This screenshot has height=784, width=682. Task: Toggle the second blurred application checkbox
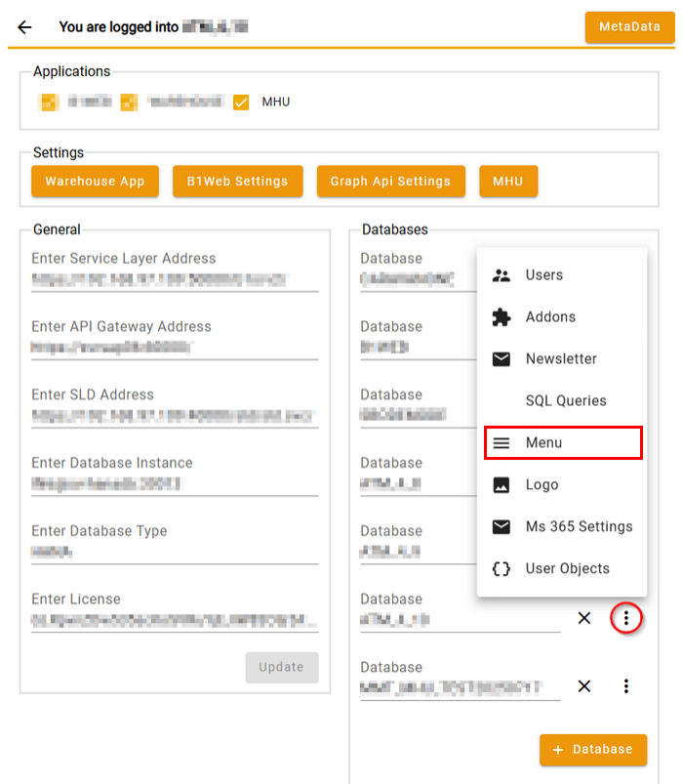point(129,103)
